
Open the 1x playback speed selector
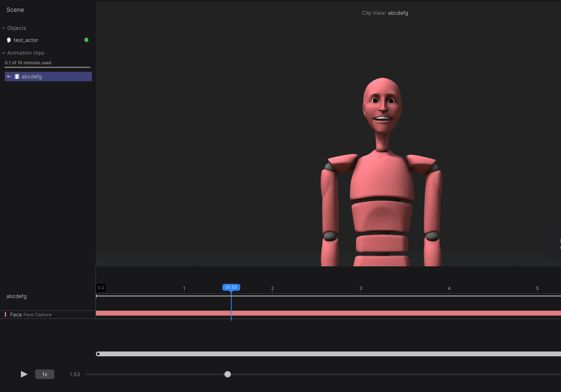point(45,374)
